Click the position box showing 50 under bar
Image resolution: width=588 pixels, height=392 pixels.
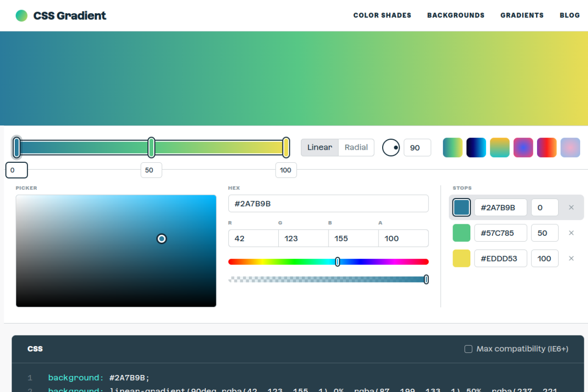[x=151, y=170]
